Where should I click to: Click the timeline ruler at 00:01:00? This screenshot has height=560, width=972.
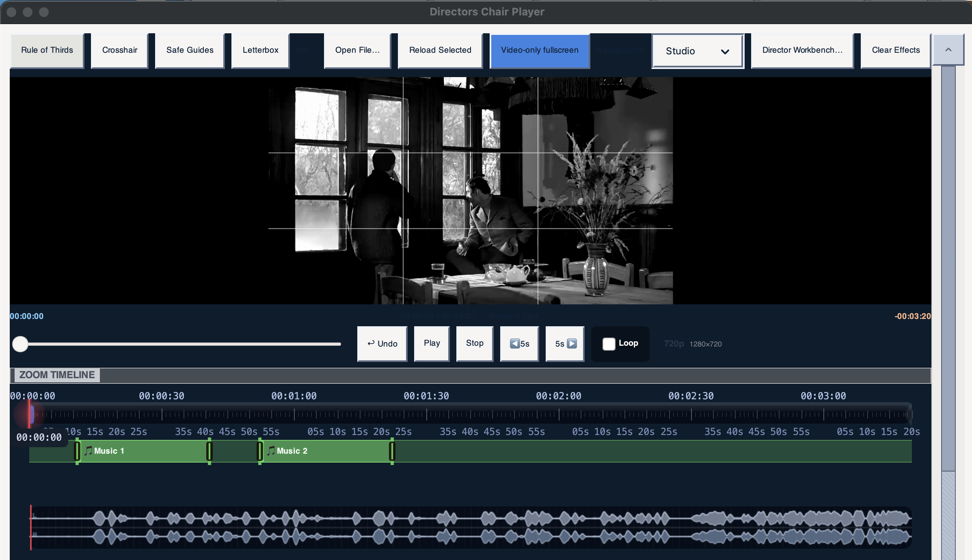(x=294, y=414)
